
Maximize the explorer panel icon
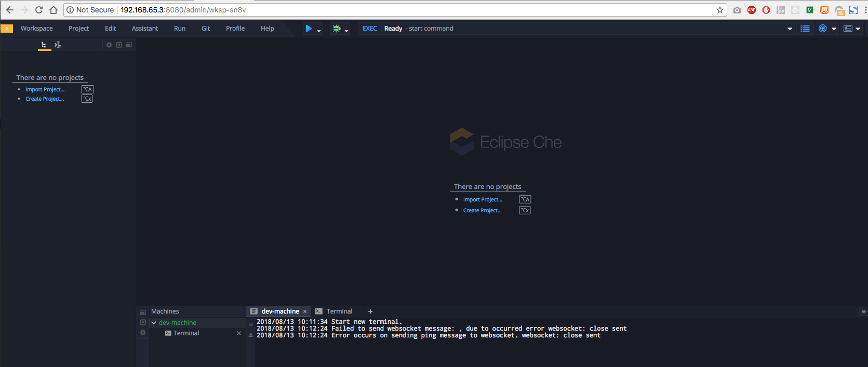129,45
